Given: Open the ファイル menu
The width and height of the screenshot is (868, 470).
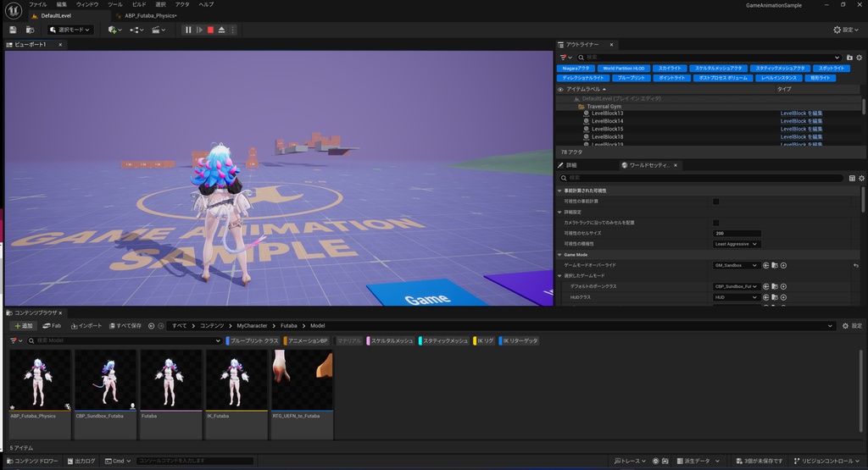Looking at the screenshot, I should tap(37, 4).
